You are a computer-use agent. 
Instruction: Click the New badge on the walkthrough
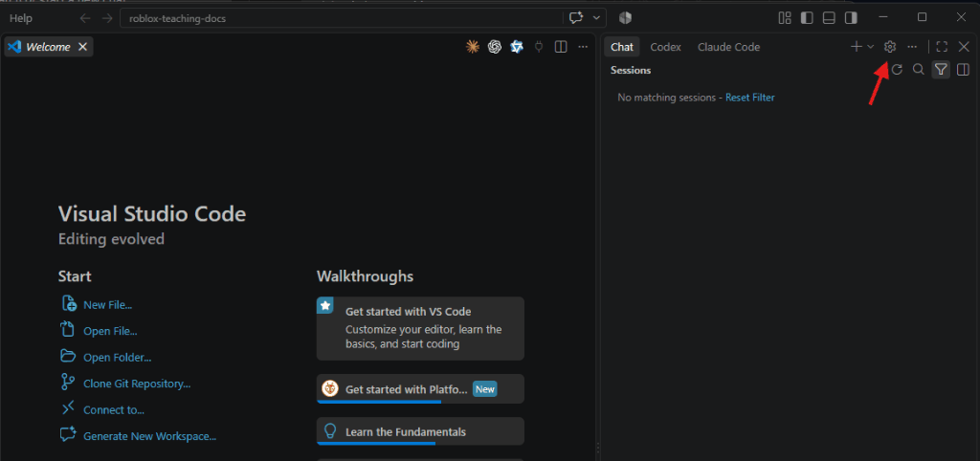click(x=485, y=389)
